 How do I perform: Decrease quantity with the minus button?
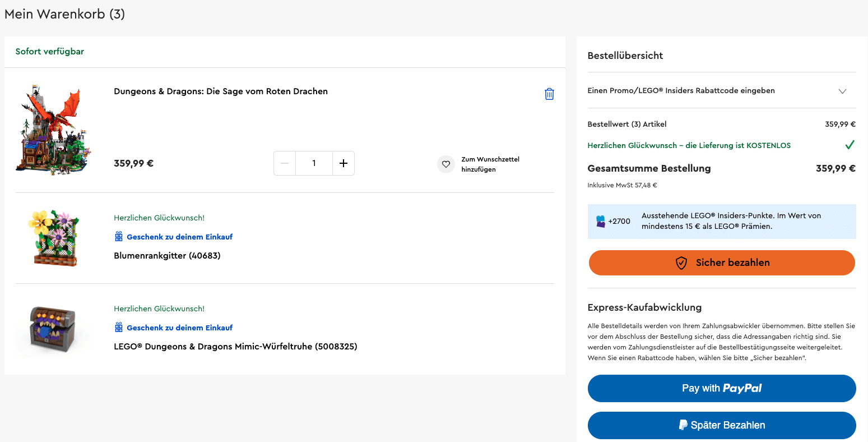click(x=285, y=163)
